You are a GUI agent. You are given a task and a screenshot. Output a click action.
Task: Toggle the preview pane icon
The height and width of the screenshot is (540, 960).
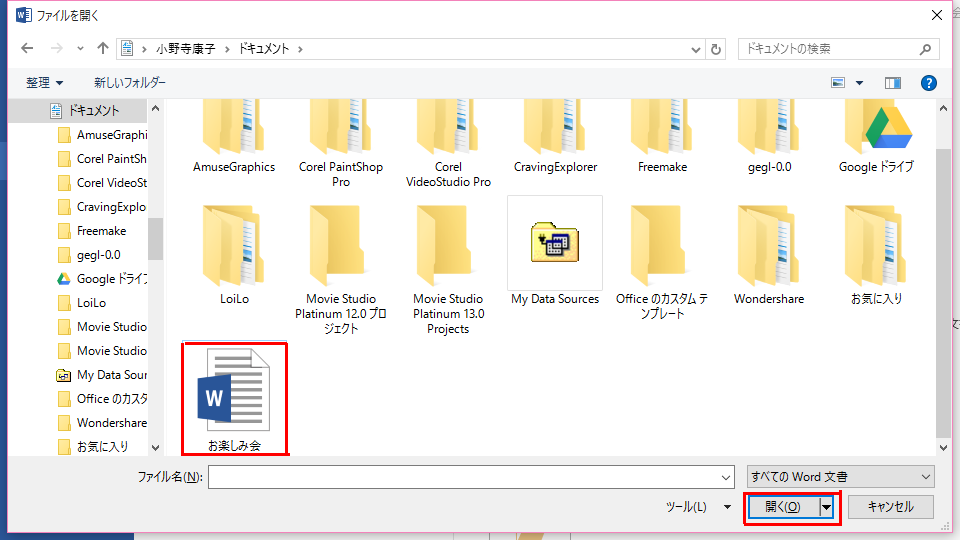(893, 83)
